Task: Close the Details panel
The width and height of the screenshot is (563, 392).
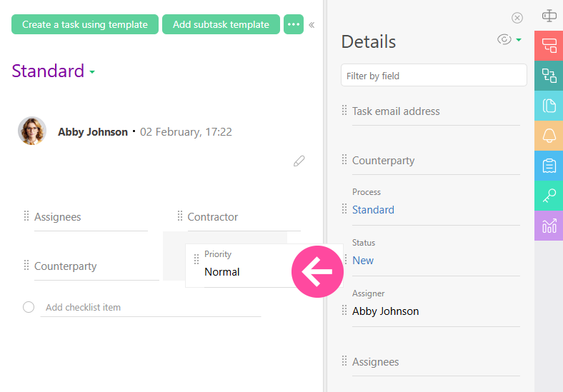Action: (x=517, y=18)
